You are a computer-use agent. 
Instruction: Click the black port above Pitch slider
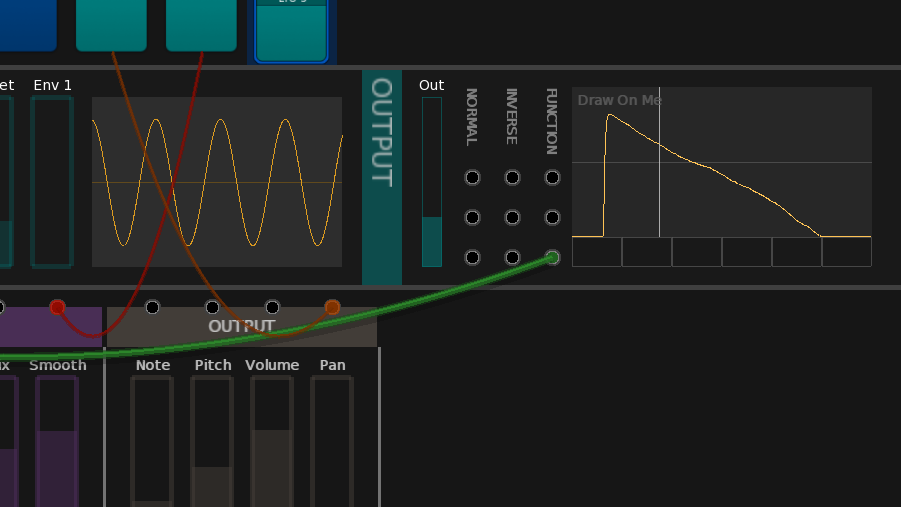[212, 307]
